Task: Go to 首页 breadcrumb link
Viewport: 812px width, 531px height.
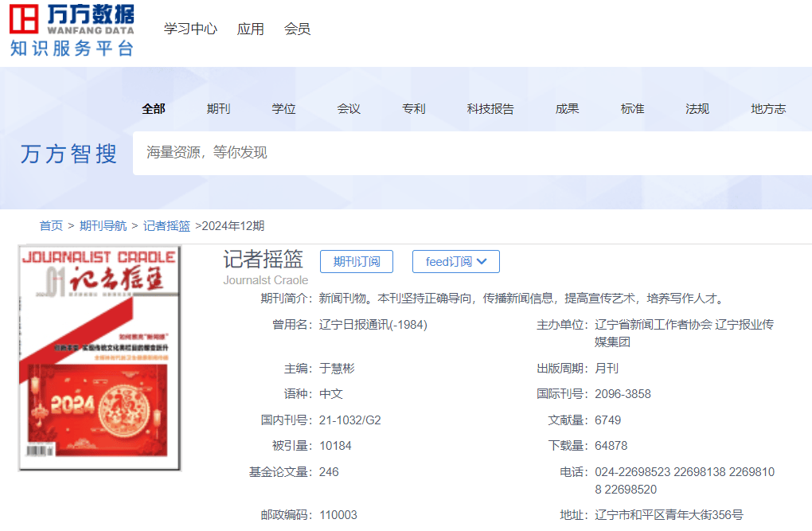Action: [51, 226]
